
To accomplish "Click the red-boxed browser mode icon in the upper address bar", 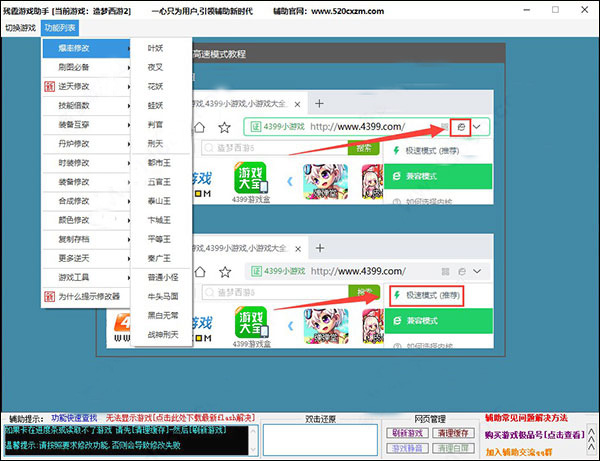I will click(x=461, y=127).
